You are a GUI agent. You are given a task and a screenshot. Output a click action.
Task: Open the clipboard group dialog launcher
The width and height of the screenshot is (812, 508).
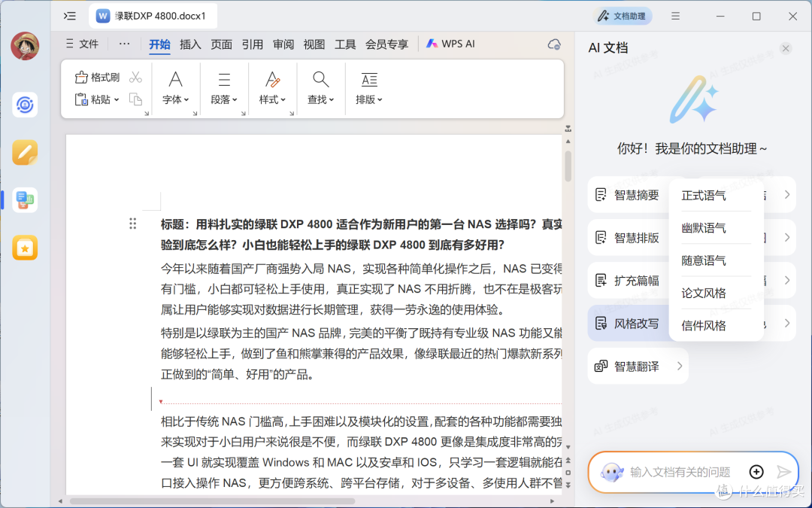click(147, 113)
